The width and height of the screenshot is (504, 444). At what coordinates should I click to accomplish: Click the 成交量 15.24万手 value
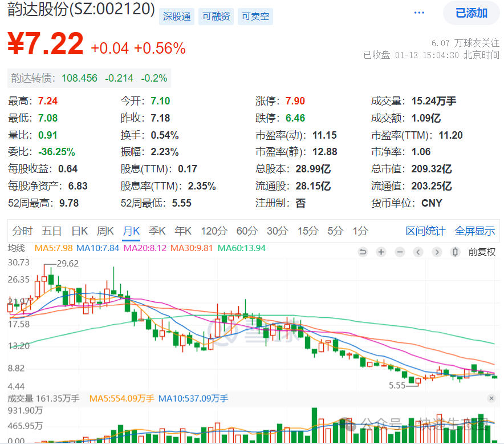tap(434, 101)
